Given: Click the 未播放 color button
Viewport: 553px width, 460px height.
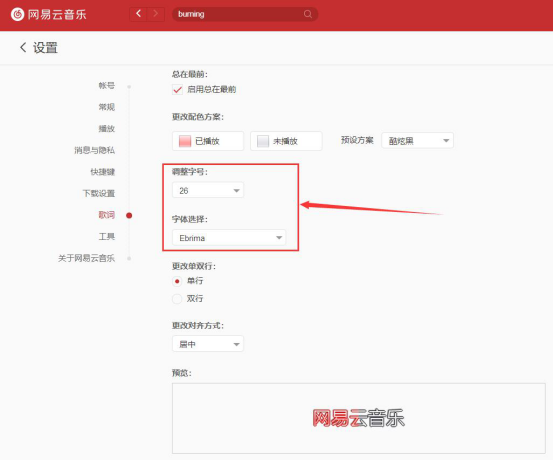Looking at the screenshot, I should (286, 141).
